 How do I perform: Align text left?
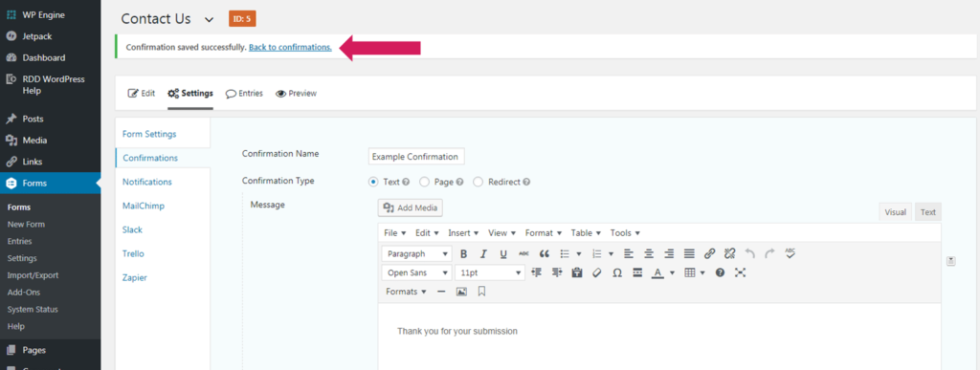pyautogui.click(x=629, y=254)
